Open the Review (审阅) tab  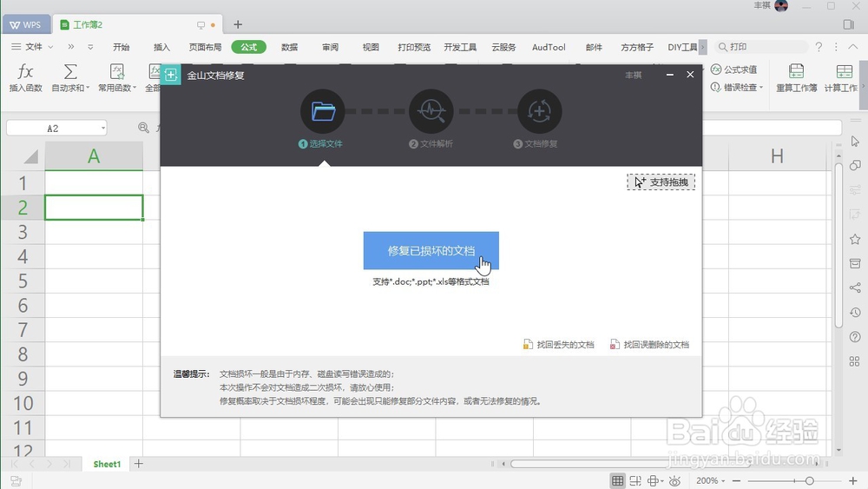point(331,47)
